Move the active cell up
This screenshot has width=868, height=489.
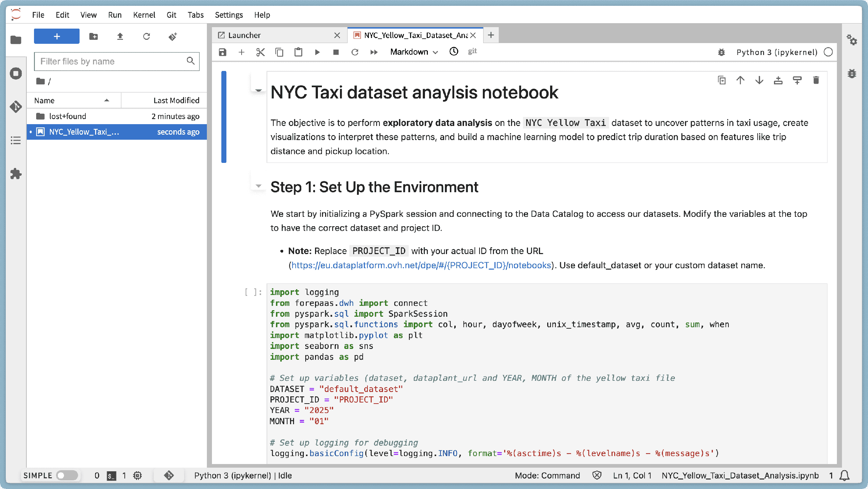[740, 80]
